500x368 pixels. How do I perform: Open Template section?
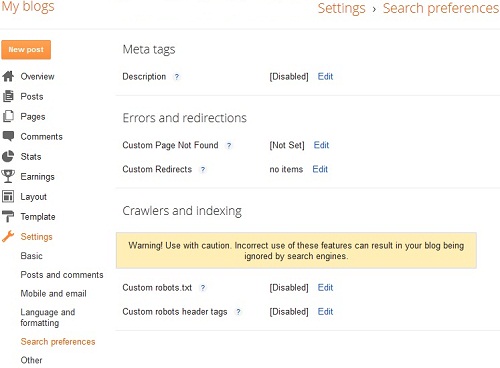coord(38,216)
